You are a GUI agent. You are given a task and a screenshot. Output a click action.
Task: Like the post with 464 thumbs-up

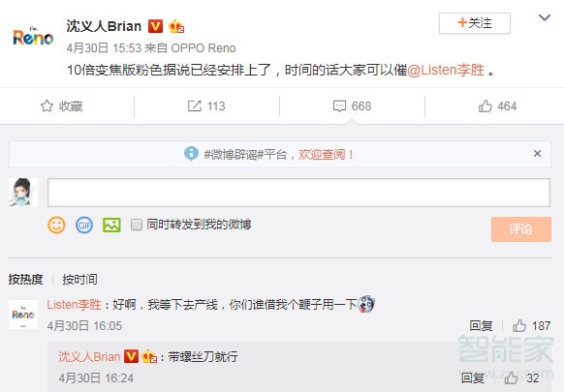tap(485, 106)
